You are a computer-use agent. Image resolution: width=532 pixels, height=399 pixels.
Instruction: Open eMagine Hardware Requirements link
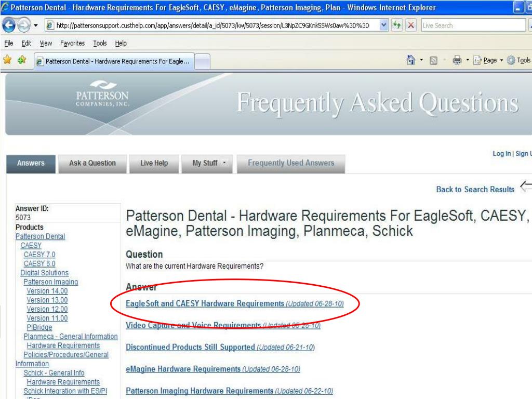tap(213, 369)
